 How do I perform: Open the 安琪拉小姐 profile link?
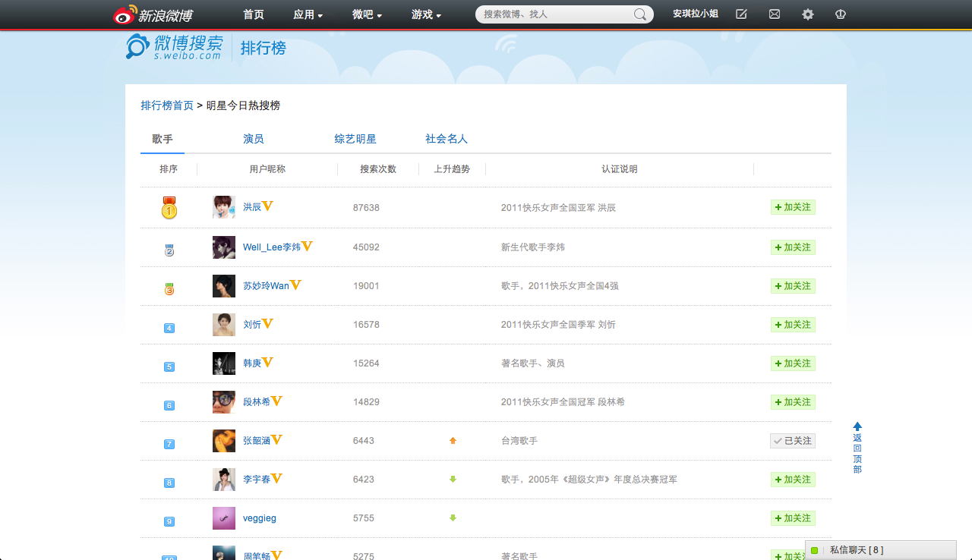[x=696, y=14]
